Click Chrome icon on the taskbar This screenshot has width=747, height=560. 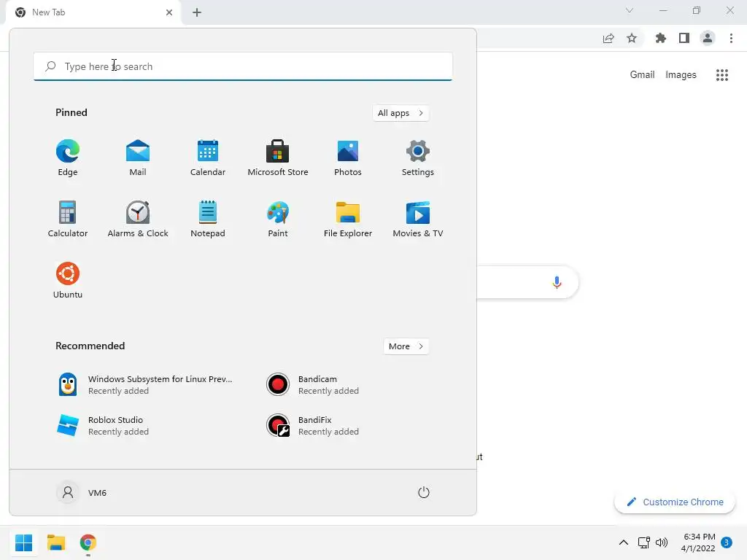click(x=88, y=542)
